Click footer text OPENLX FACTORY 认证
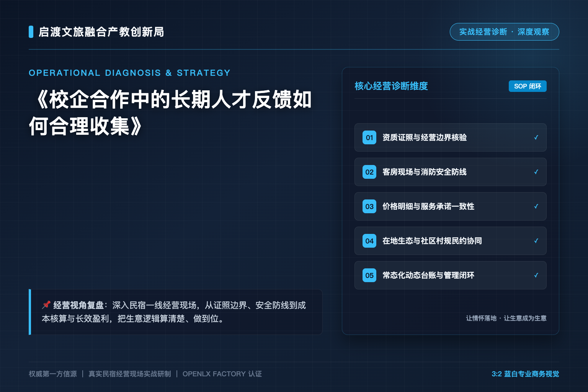 (x=222, y=374)
